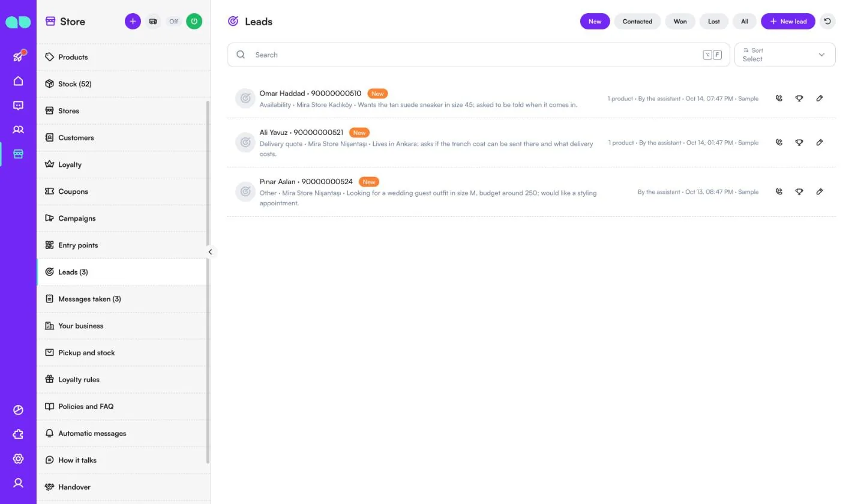
Task: Open the home icon in left rail
Action: click(18, 81)
